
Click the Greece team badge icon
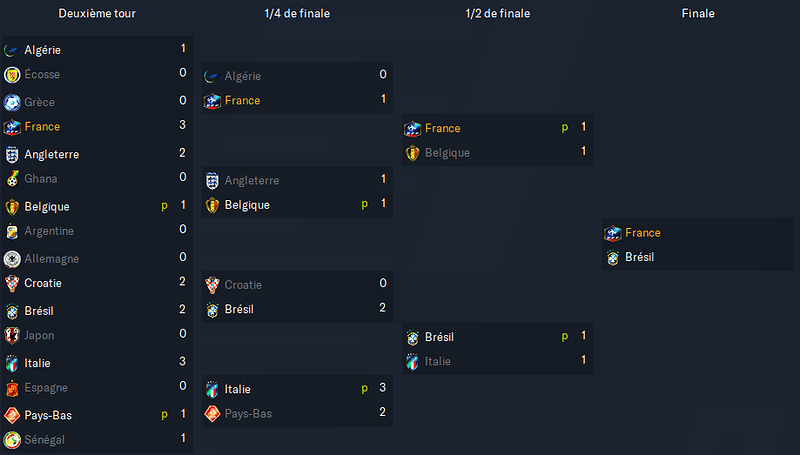[x=12, y=103]
